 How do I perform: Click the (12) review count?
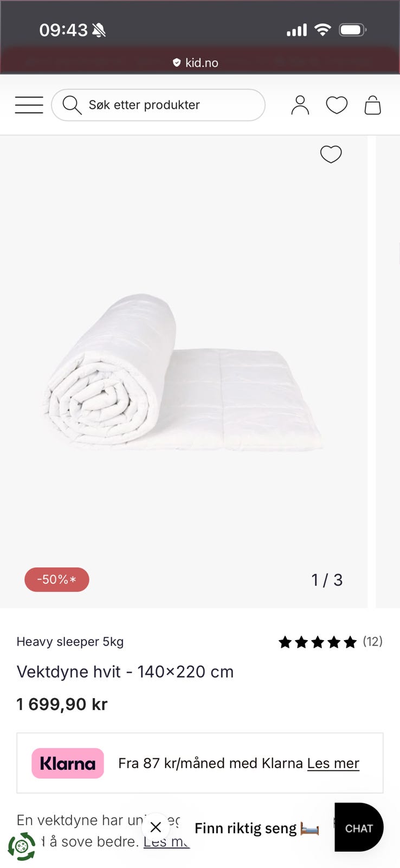click(373, 642)
